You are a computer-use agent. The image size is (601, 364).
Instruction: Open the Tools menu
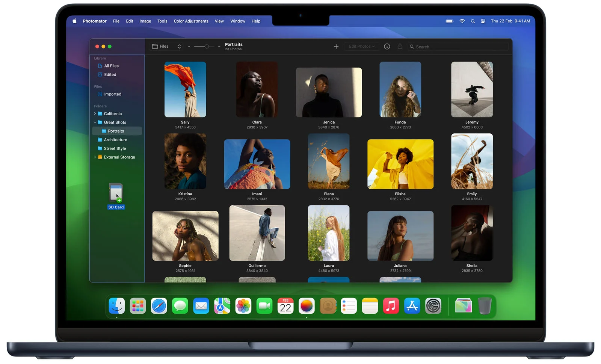[x=162, y=21]
